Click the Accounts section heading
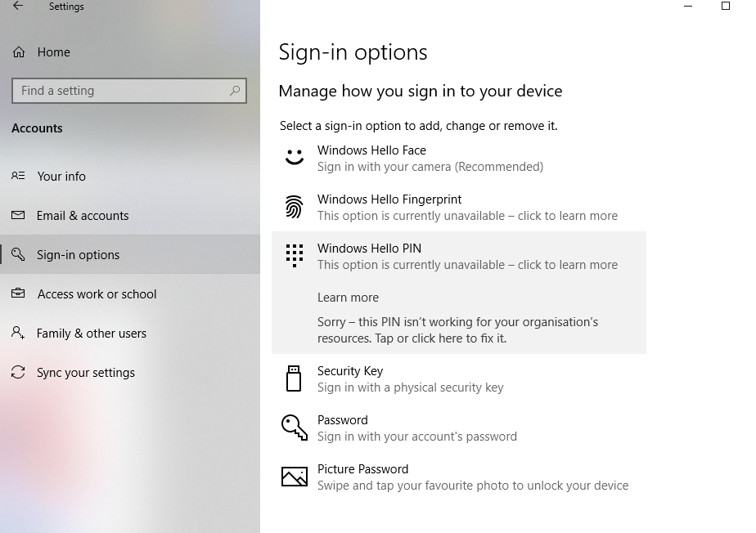The height and width of the screenshot is (533, 756). 37,128
